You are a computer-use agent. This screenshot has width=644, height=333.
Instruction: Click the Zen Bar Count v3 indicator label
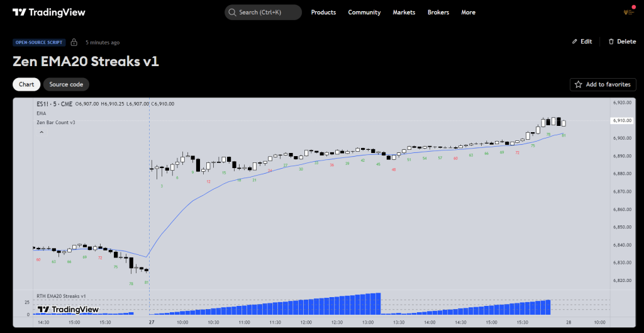[56, 122]
